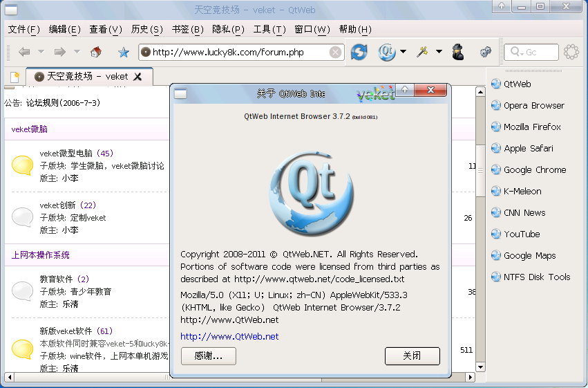
Task: Open the 窗口(W) menu
Action: (x=312, y=29)
